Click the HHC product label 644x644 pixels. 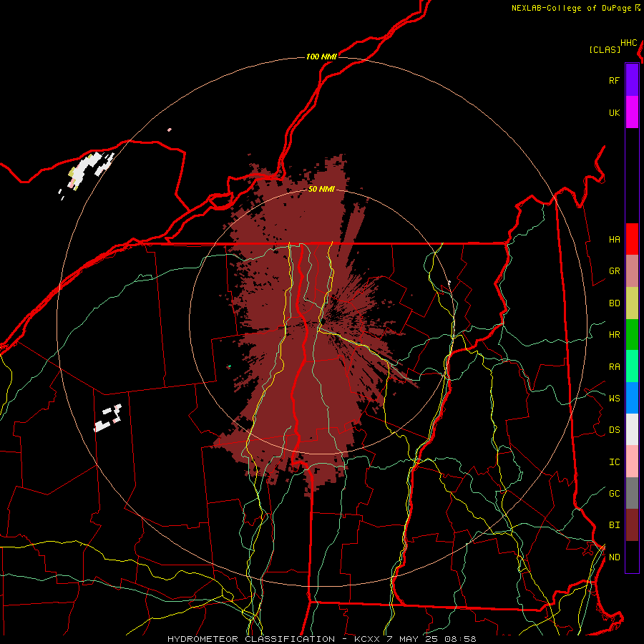point(629,43)
